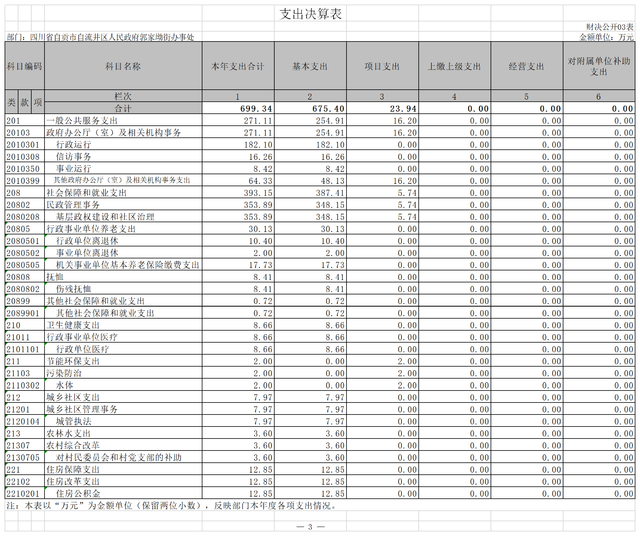Click the 金额单位：万元 text
This screenshot has width=640, height=536.
[607, 37]
